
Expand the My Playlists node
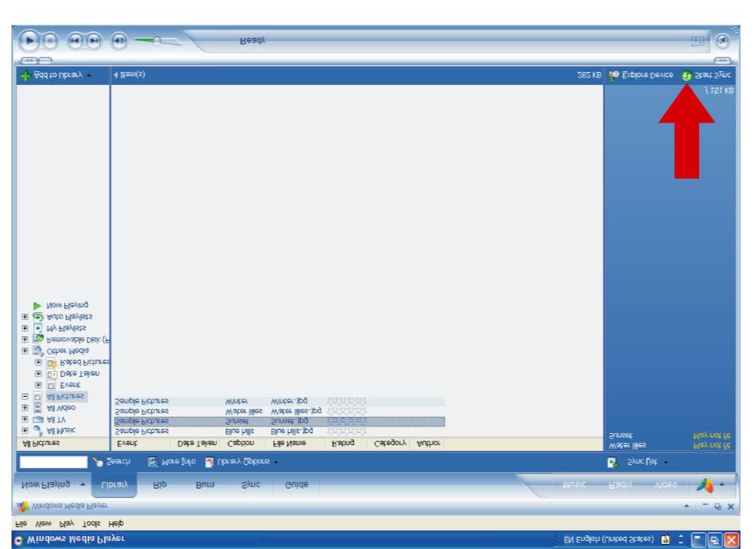click(25, 328)
